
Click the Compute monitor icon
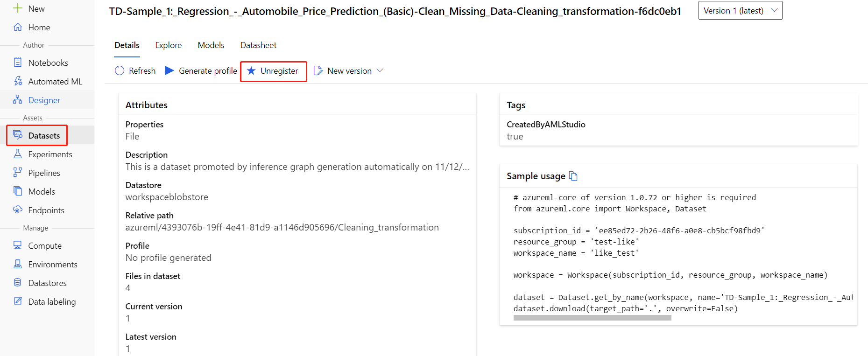pos(18,245)
